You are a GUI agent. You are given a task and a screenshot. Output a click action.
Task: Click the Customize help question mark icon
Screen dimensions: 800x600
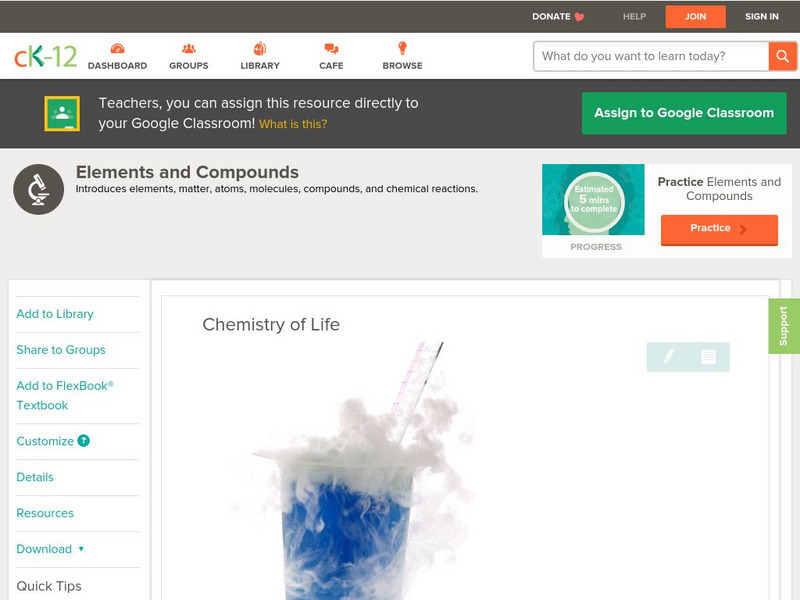coord(84,441)
